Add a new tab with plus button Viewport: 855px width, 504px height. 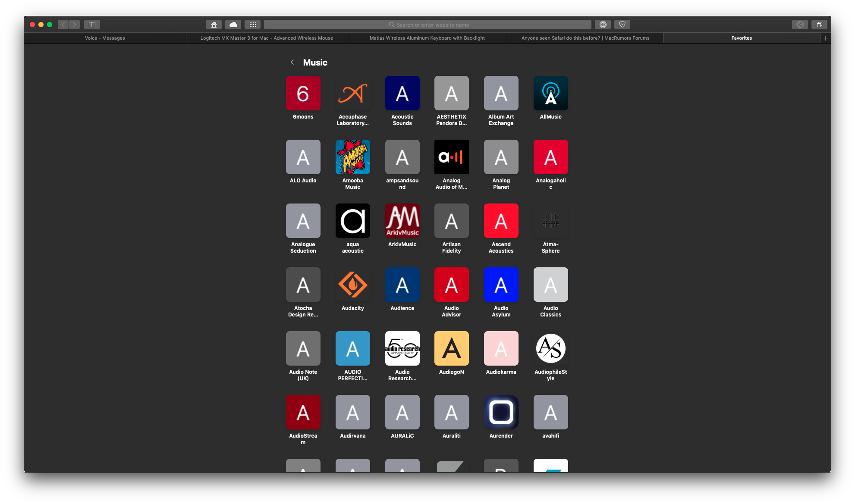click(825, 38)
